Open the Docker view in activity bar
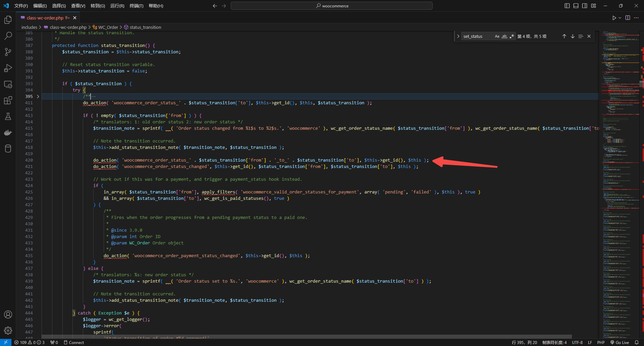 (x=8, y=132)
